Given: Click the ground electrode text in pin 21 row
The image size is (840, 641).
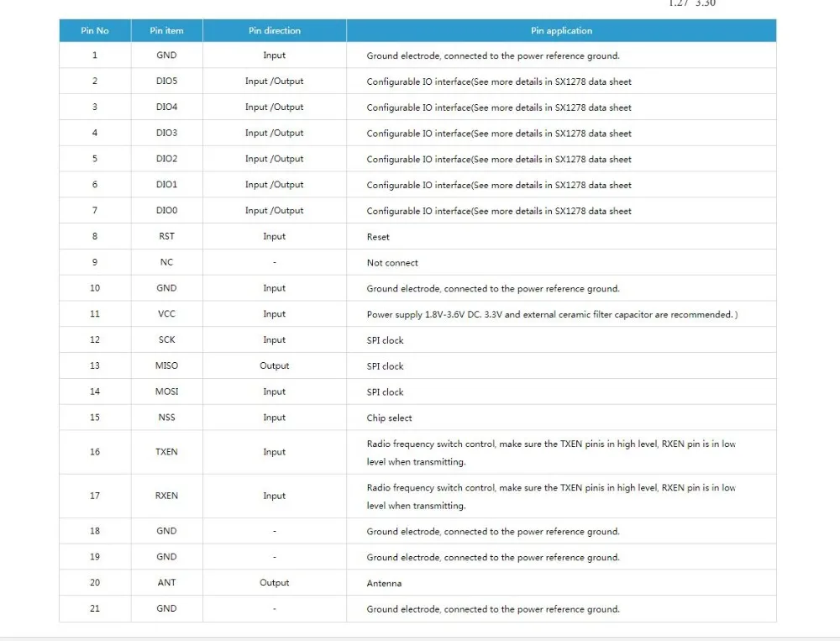Looking at the screenshot, I should [493, 609].
